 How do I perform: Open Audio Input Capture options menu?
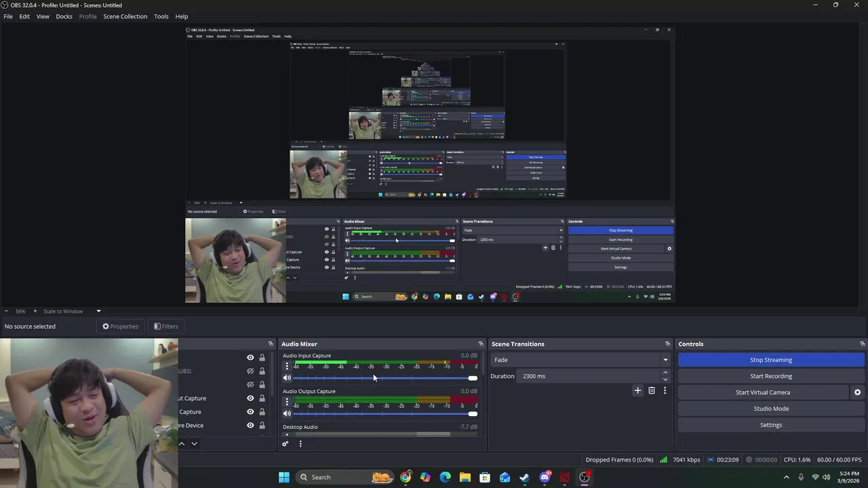[286, 366]
